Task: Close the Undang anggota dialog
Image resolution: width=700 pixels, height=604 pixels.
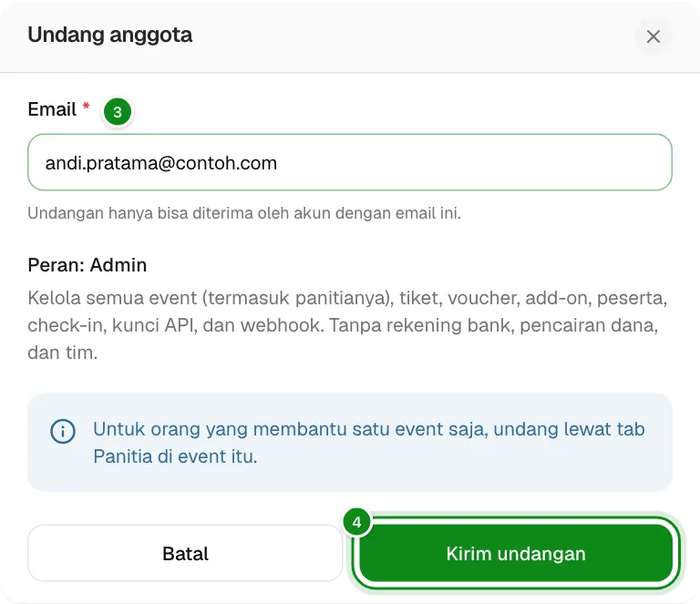Action: click(654, 36)
